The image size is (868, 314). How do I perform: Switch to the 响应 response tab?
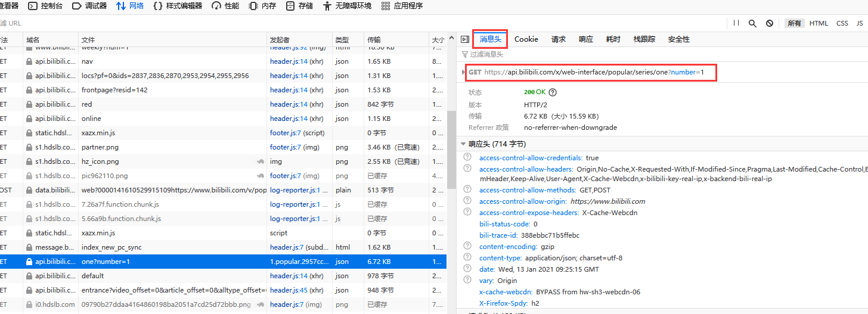[x=586, y=39]
